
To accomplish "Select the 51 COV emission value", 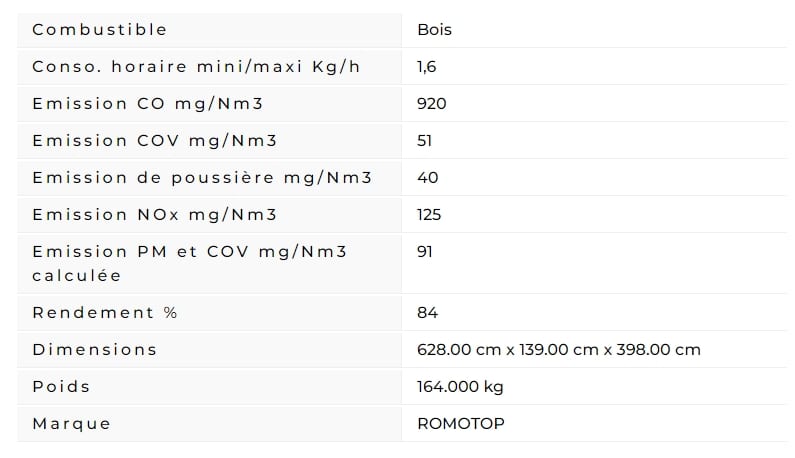I will pos(425,140).
